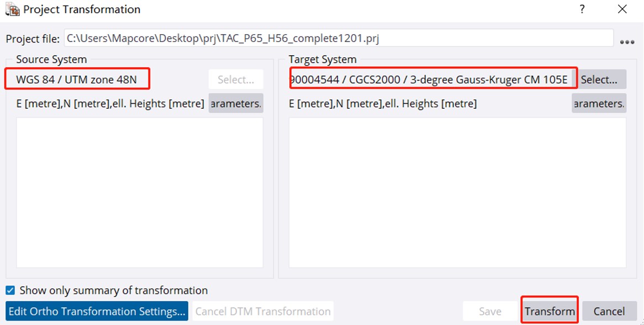The width and height of the screenshot is (644, 325).
Task: Browse for project file with ellipsis button
Action: click(627, 42)
